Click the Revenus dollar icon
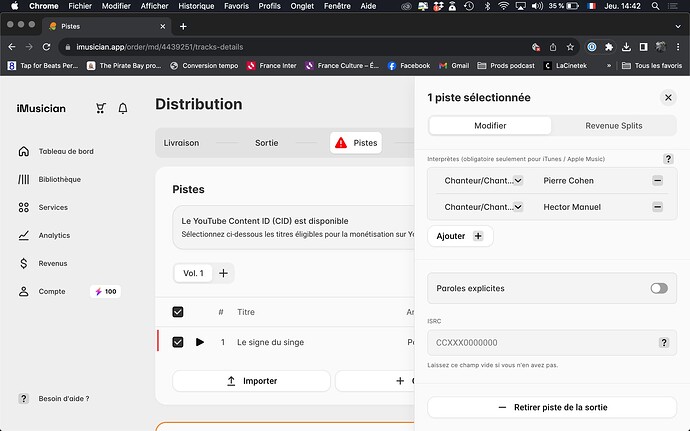The image size is (690, 431). click(x=24, y=263)
